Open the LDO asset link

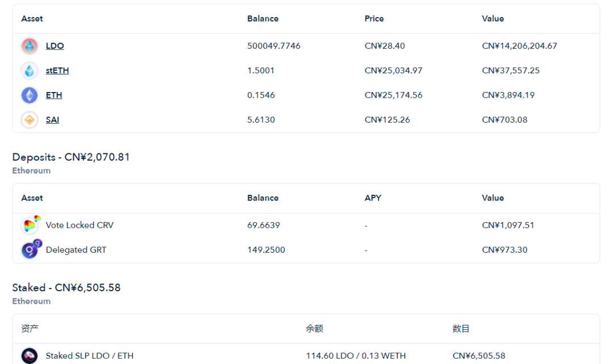point(55,46)
